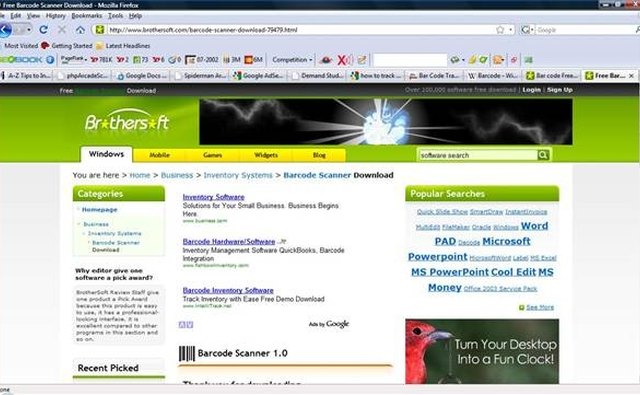Click the green 73 count indicator
Screen dimensions: 640x395
141,60
